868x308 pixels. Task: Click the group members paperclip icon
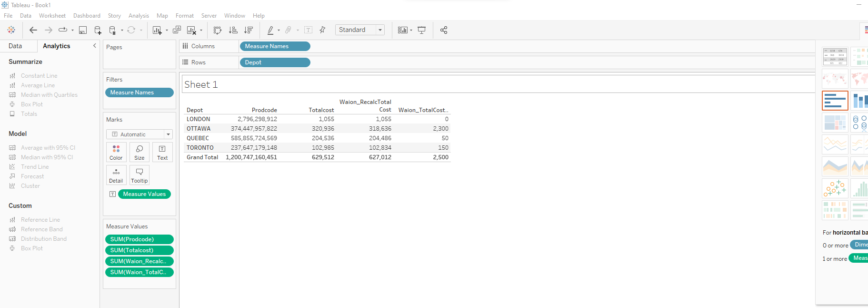(x=288, y=30)
